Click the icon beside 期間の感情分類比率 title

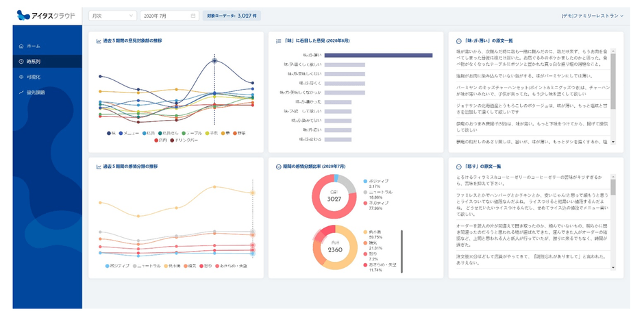(x=278, y=167)
